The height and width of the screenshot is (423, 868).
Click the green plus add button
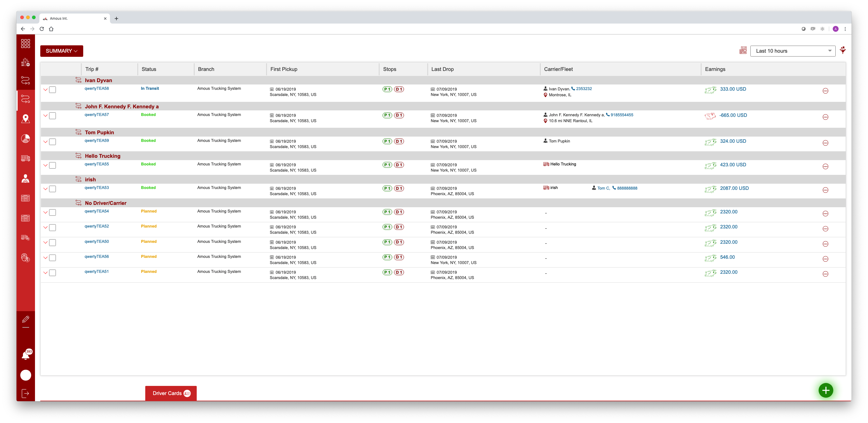coord(826,390)
